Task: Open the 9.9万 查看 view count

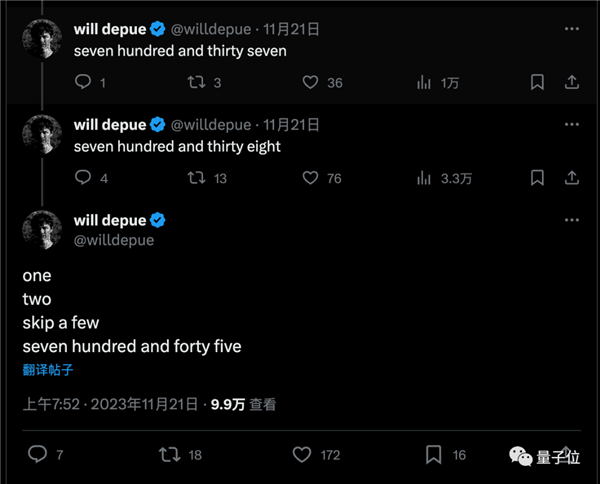Action: coord(243,405)
